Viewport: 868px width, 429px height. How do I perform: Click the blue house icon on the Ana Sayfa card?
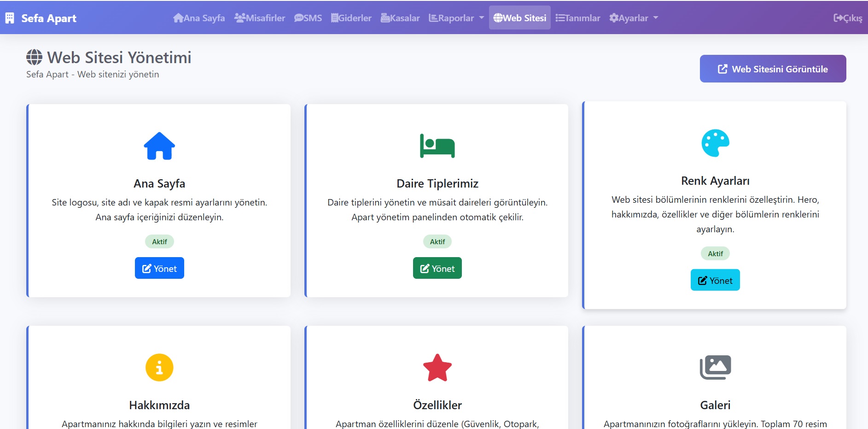click(x=159, y=146)
